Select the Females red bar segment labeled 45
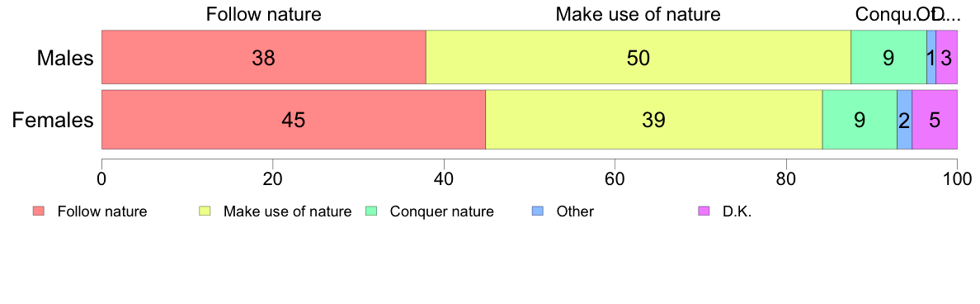The width and height of the screenshot is (980, 304). (x=294, y=120)
